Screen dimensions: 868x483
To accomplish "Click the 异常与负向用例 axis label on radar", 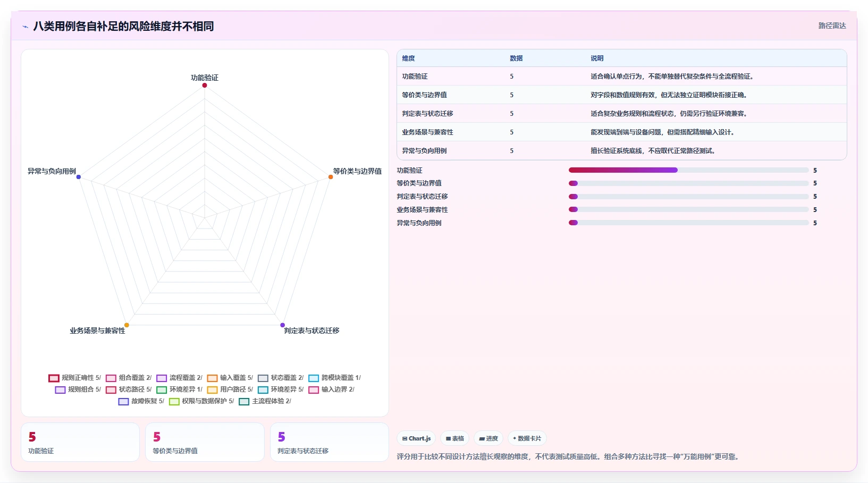I will point(52,171).
